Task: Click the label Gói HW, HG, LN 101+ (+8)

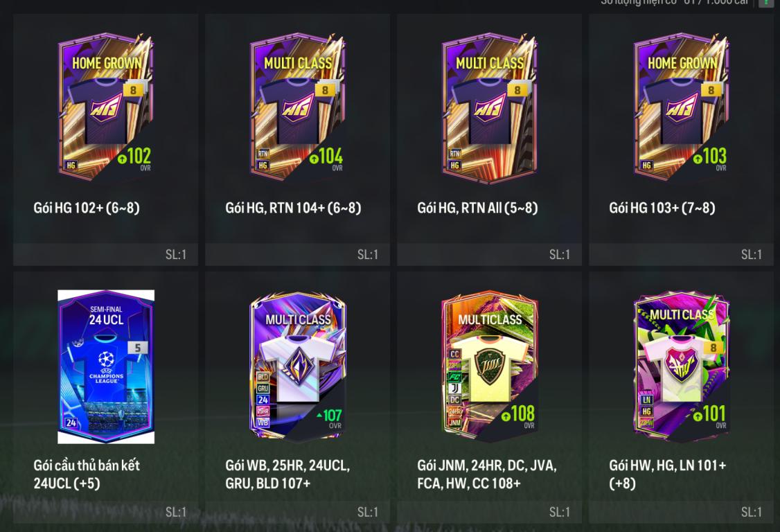Action: tap(668, 475)
